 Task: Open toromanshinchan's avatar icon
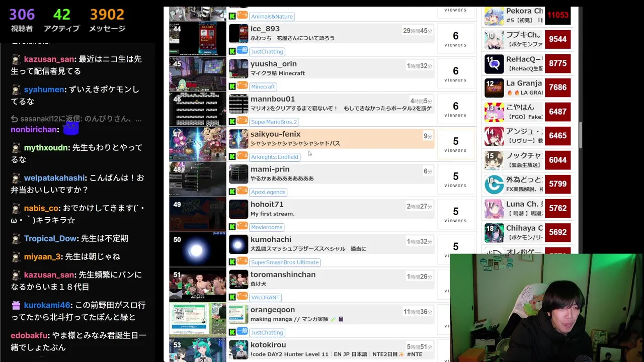coord(238,280)
